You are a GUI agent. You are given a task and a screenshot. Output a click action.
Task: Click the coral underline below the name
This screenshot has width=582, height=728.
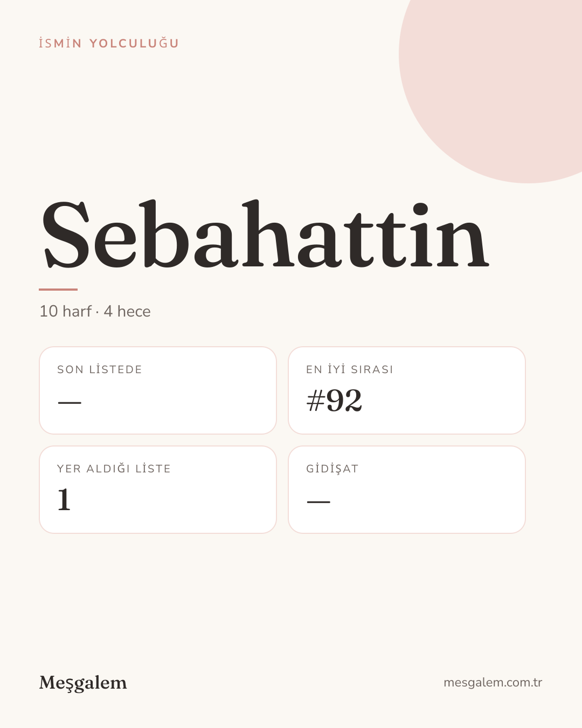click(58, 290)
